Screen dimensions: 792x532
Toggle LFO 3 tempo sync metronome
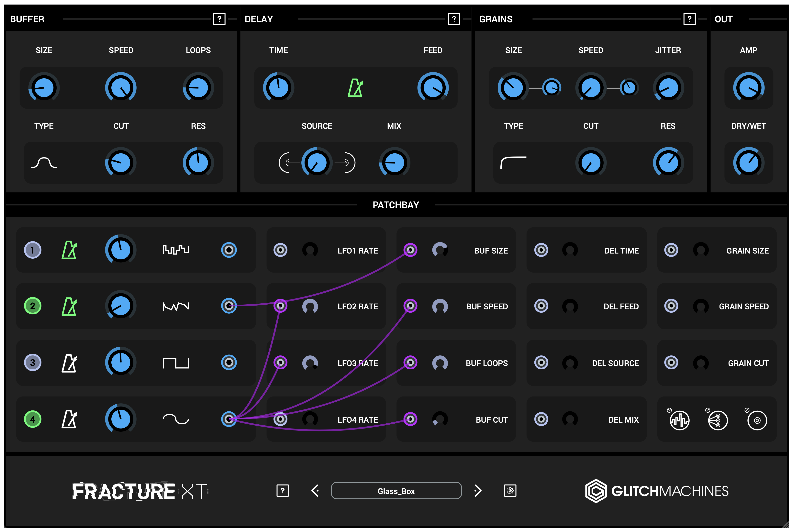coord(69,363)
